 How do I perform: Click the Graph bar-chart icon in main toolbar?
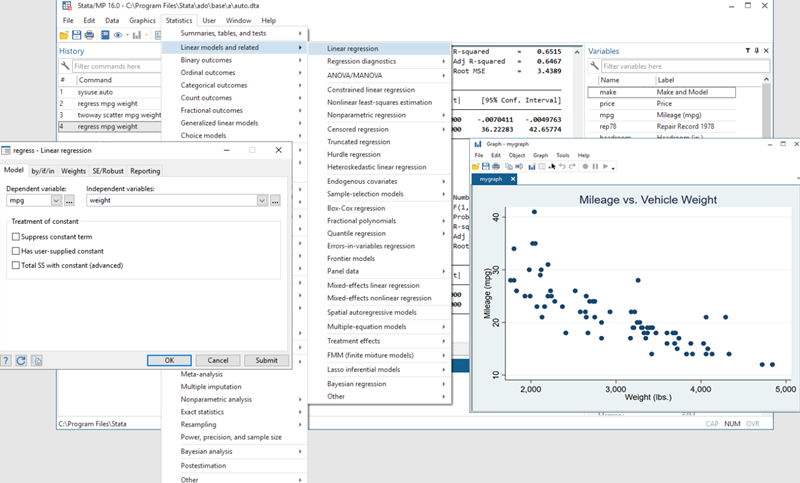[x=137, y=35]
